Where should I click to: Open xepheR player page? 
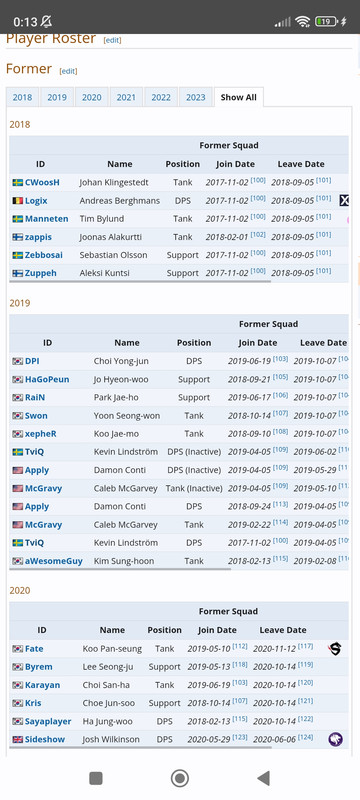[x=41, y=434]
